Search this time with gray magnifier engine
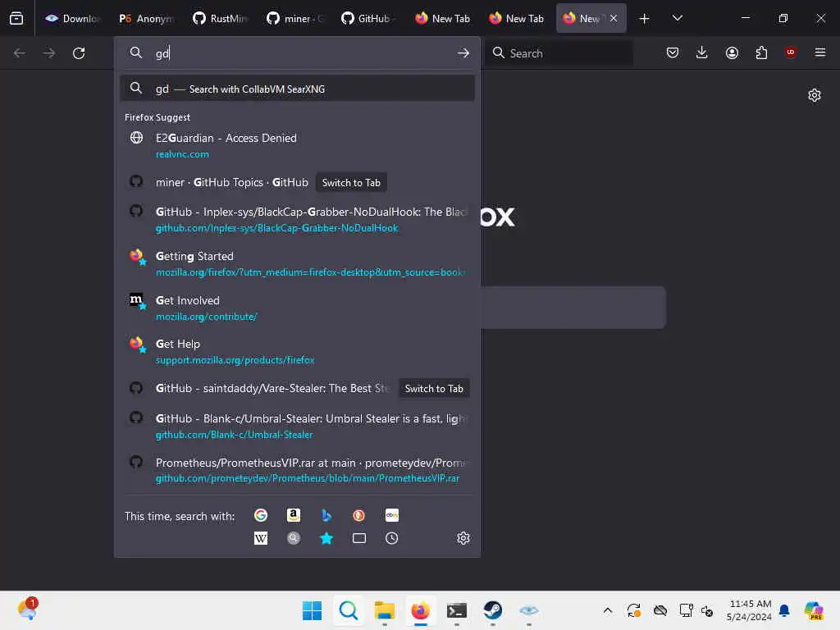This screenshot has height=630, width=840. click(x=294, y=538)
